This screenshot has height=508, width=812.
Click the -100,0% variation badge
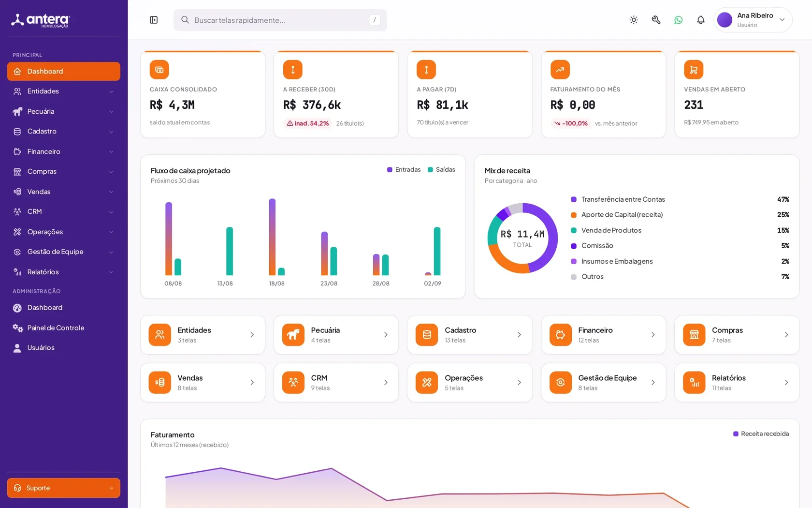pos(571,123)
